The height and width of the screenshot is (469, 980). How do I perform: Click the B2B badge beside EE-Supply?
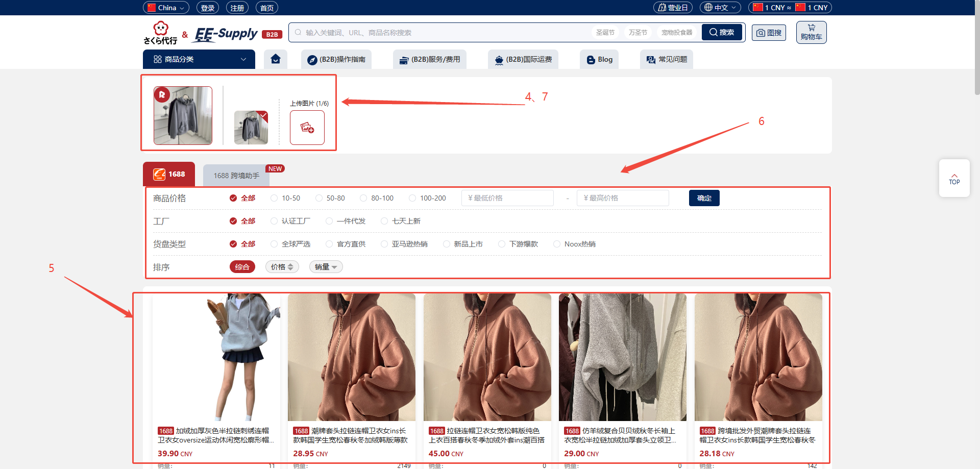(272, 35)
